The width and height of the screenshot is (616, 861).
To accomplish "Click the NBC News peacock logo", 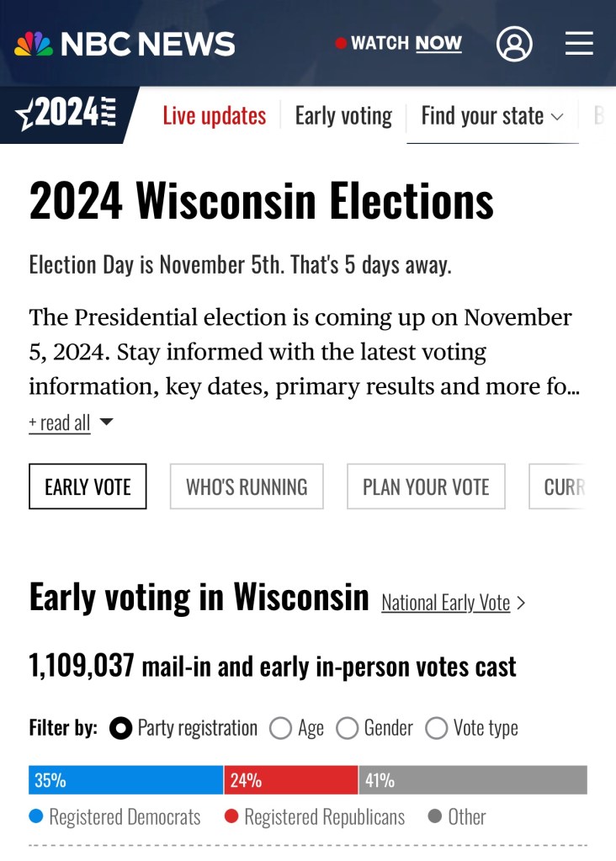I will pyautogui.click(x=34, y=44).
